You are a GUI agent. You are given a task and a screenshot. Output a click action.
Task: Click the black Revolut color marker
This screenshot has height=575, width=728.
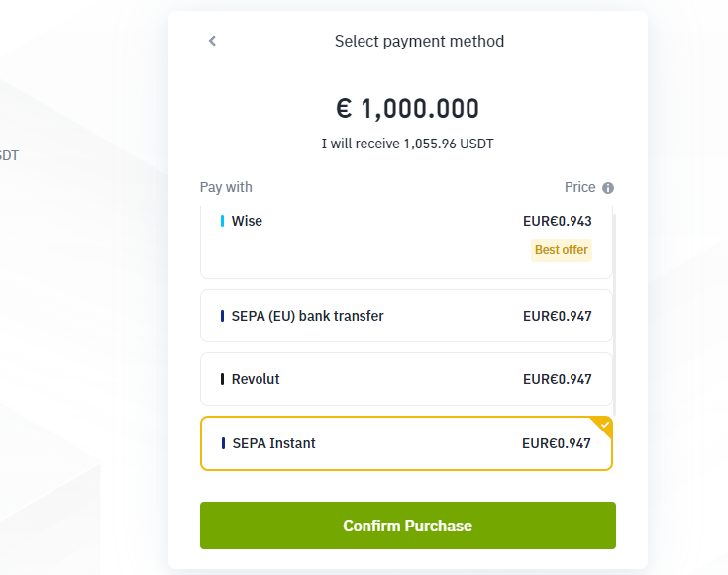[x=222, y=379]
